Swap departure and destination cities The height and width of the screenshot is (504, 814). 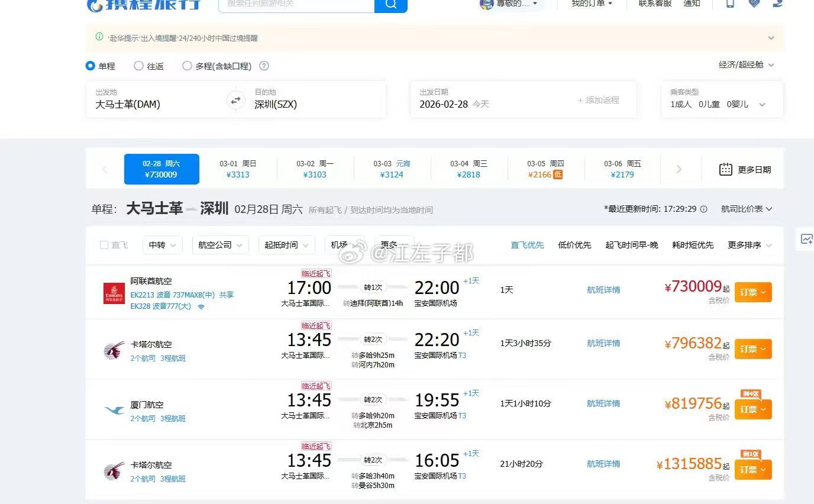235,101
